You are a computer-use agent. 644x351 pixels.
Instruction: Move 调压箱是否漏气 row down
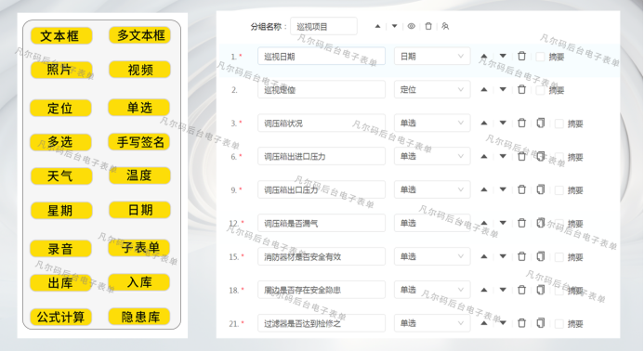pos(503,223)
